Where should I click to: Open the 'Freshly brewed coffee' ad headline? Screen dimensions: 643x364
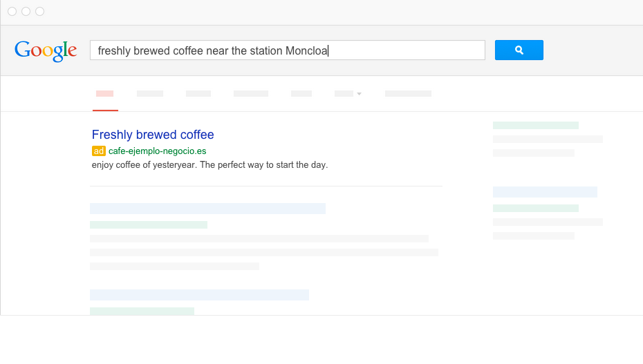(153, 134)
